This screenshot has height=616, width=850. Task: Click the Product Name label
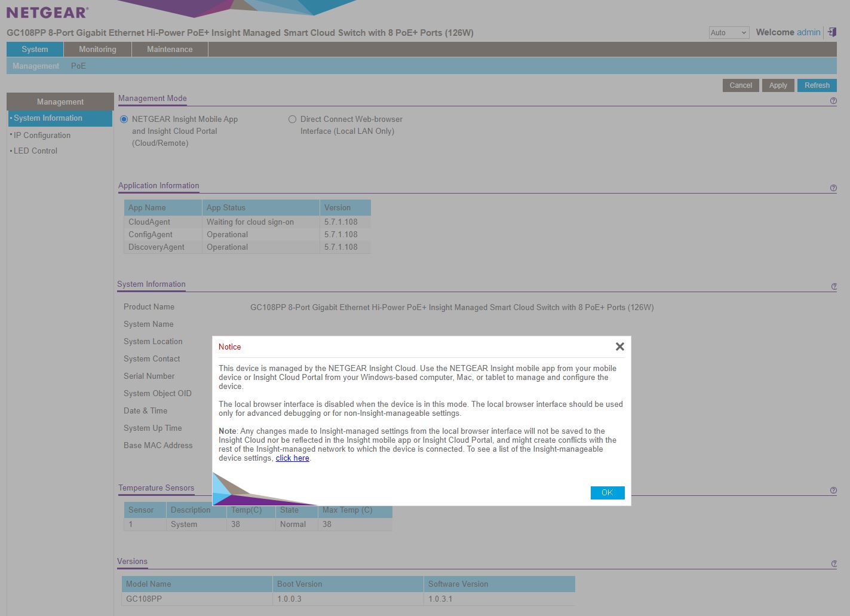pyautogui.click(x=149, y=307)
